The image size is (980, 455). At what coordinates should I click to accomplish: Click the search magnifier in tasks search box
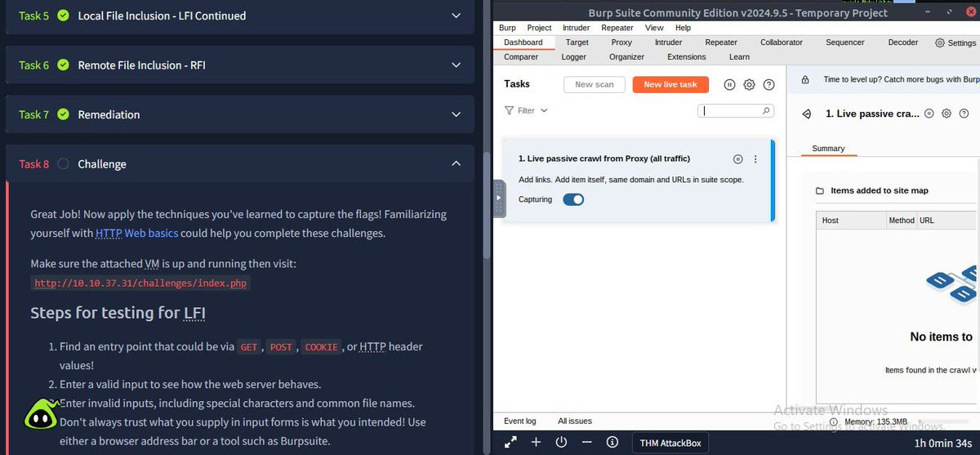[x=766, y=110]
